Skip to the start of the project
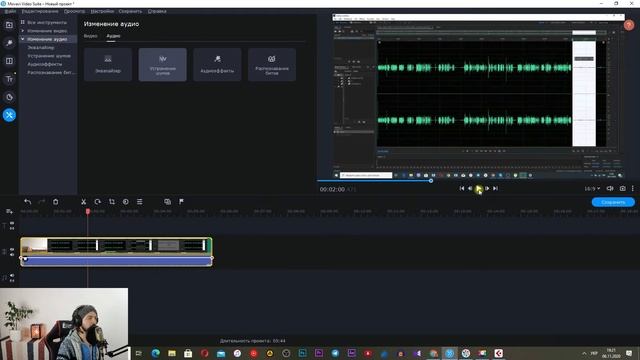640x360 pixels. point(462,188)
